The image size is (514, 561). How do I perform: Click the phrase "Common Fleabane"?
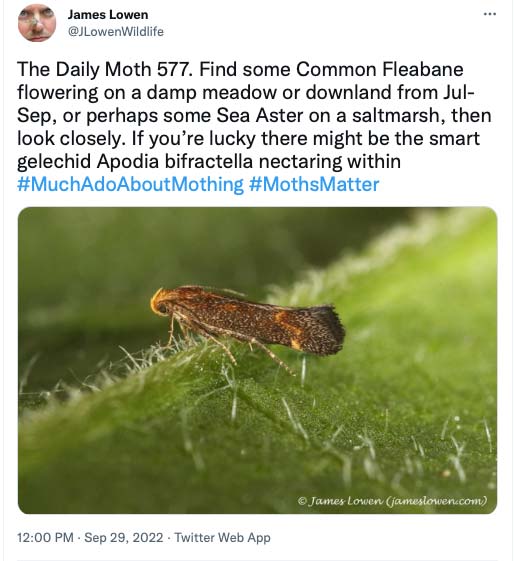tap(380, 69)
